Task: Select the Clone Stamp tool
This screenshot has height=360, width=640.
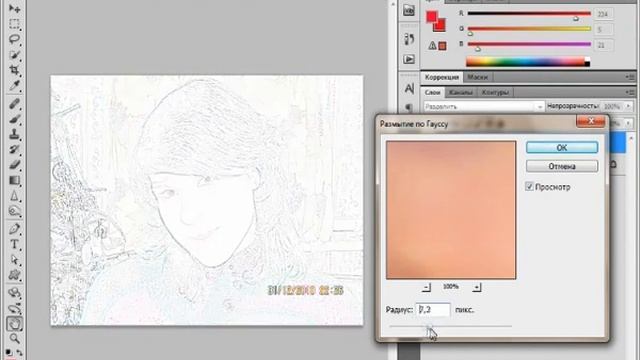Action: click(14, 134)
